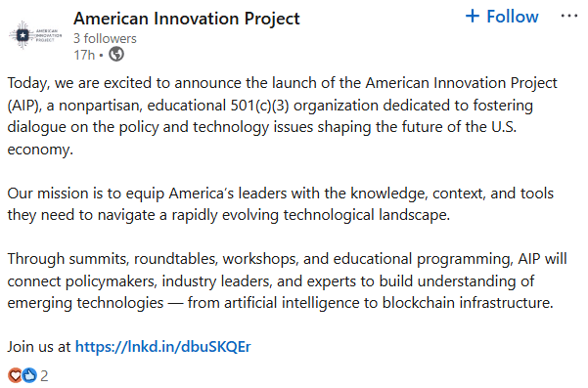Viewport: 588px width, 388px height.
Task: Open the three-dots post options menu
Action: coord(568,16)
